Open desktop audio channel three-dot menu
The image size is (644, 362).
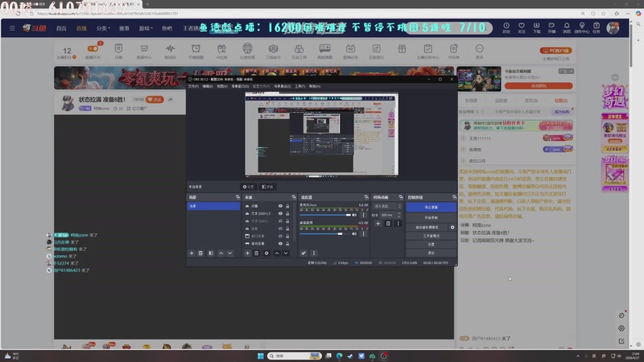[x=363, y=234]
